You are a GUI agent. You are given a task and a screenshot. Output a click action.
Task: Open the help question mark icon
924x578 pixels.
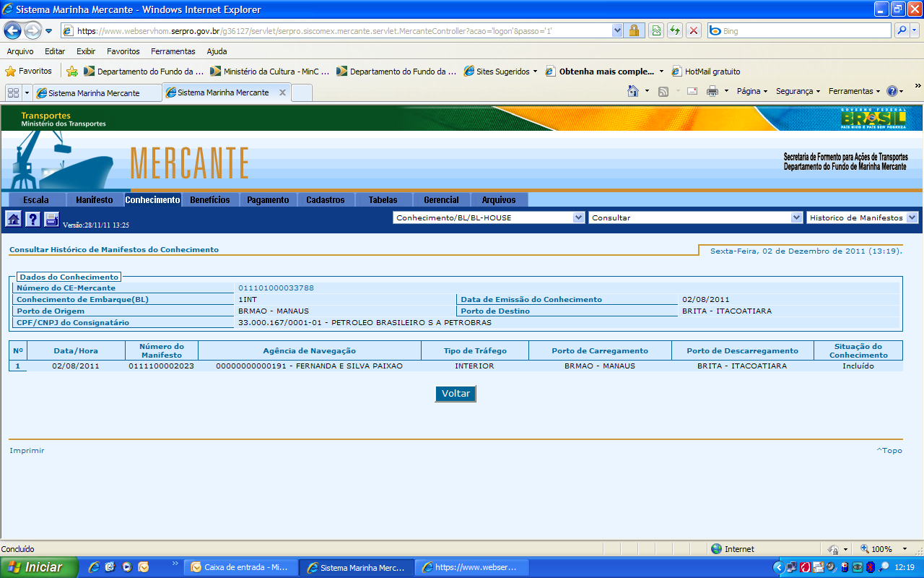pos(32,220)
